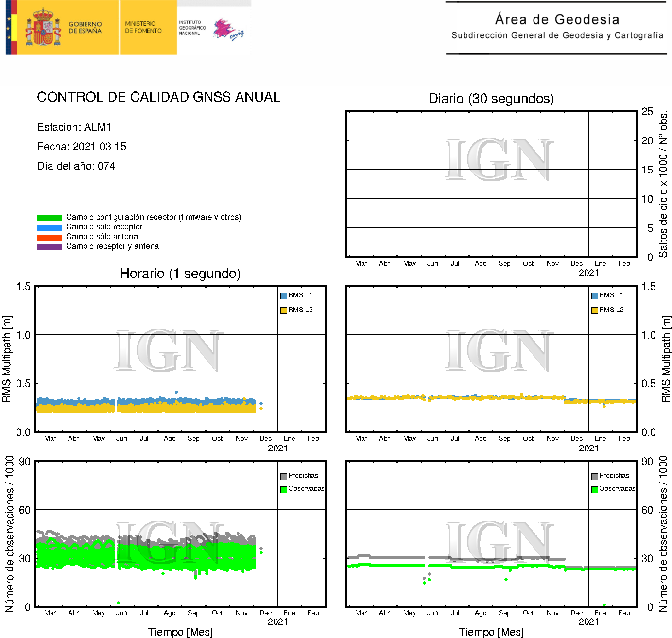Click the purple 'Cambio receptor y antena' swatch
672x638 pixels.
[x=50, y=247]
